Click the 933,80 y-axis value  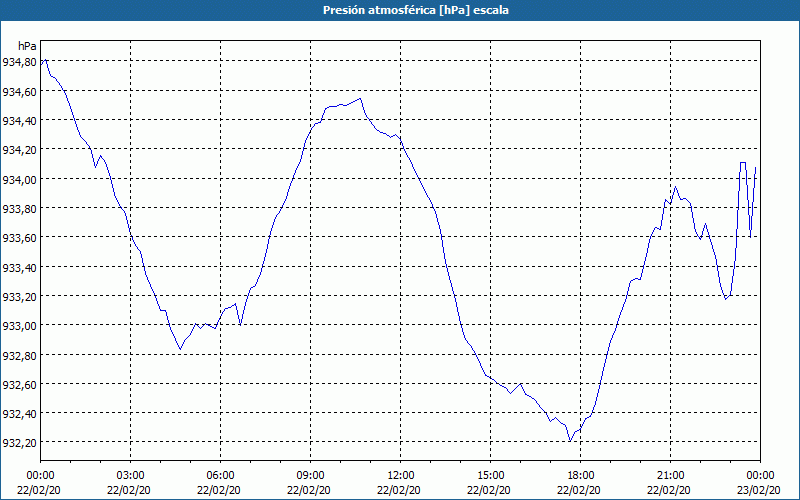19,209
